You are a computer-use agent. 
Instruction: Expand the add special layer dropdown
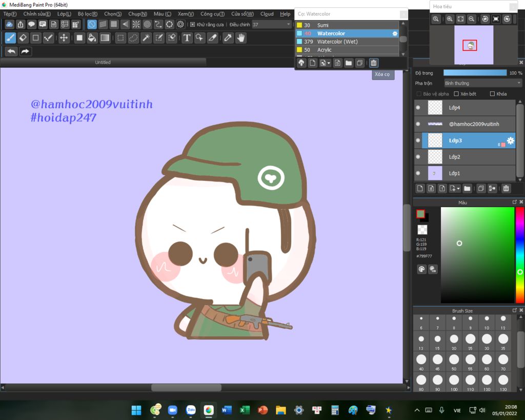point(458,189)
